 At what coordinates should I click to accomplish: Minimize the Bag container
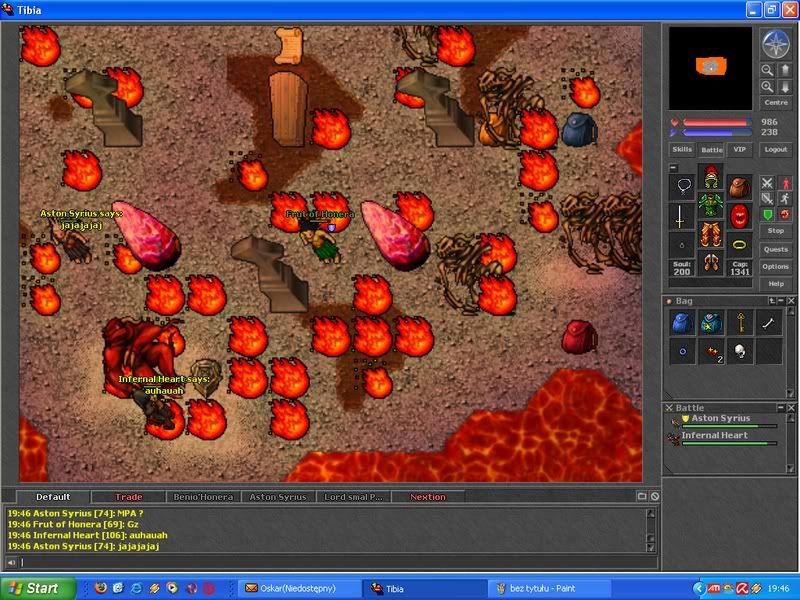(x=781, y=301)
